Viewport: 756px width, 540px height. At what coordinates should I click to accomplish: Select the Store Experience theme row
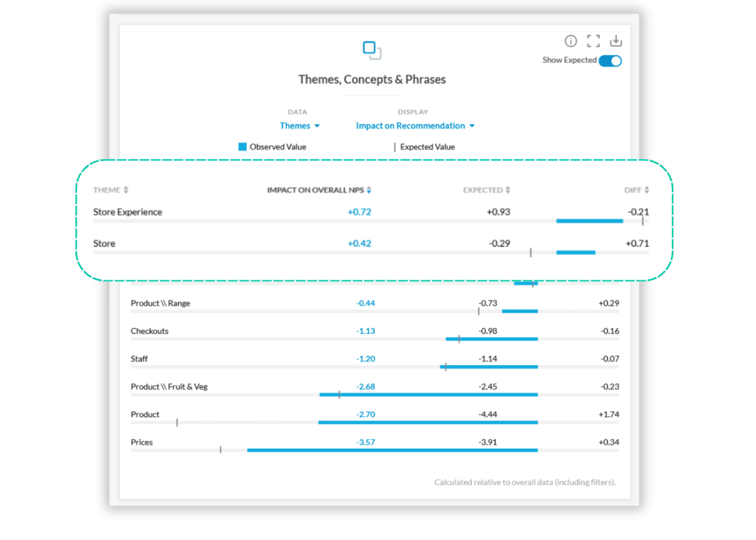tap(128, 212)
